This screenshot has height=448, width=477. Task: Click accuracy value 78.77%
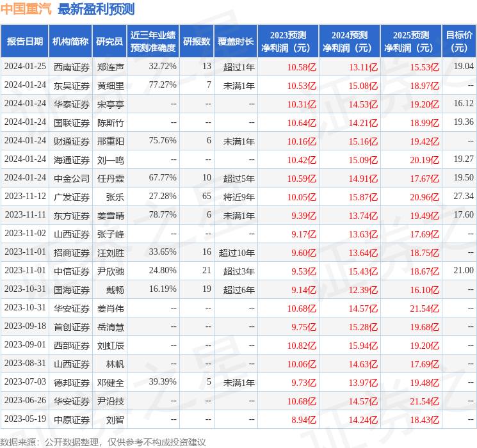[x=163, y=214]
